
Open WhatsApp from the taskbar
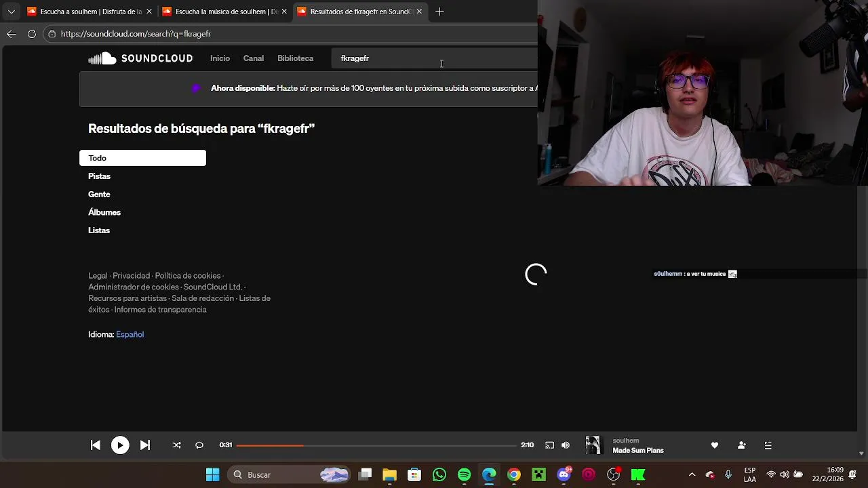coord(439,474)
